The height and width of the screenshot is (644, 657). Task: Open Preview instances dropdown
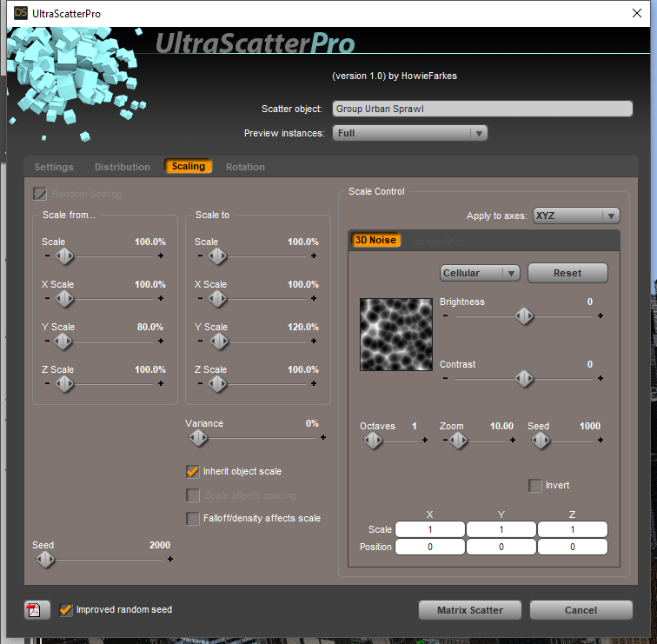point(410,133)
